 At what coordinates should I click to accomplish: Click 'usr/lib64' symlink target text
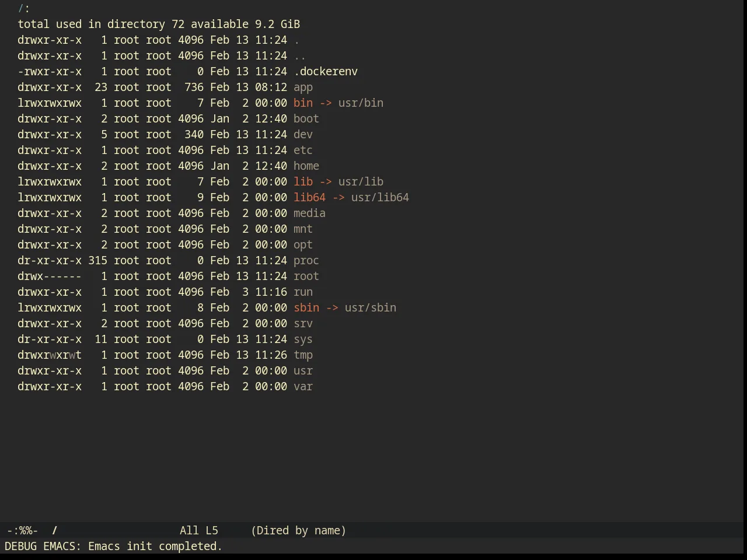(380, 198)
